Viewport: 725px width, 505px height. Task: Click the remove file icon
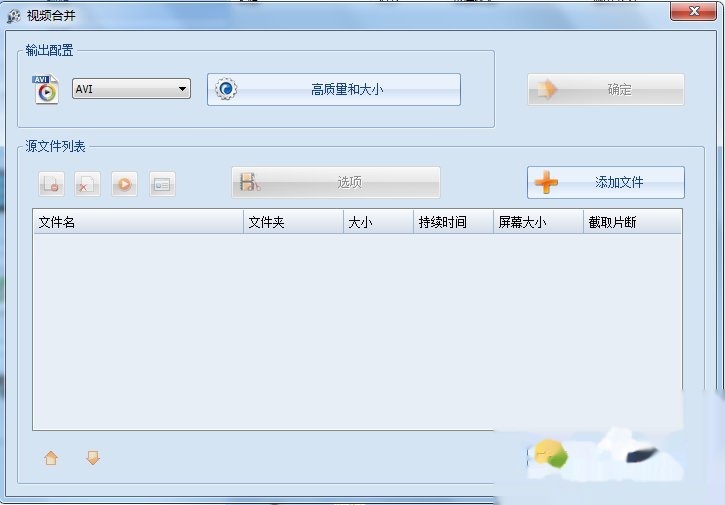tap(51, 184)
